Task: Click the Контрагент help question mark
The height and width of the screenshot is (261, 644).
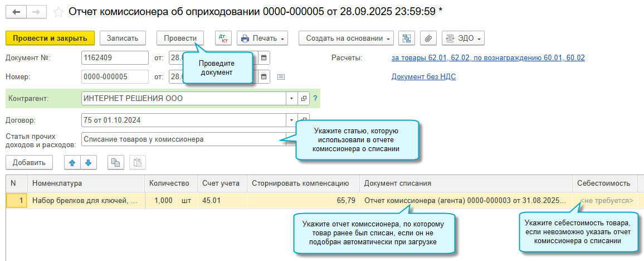Action: (x=315, y=99)
